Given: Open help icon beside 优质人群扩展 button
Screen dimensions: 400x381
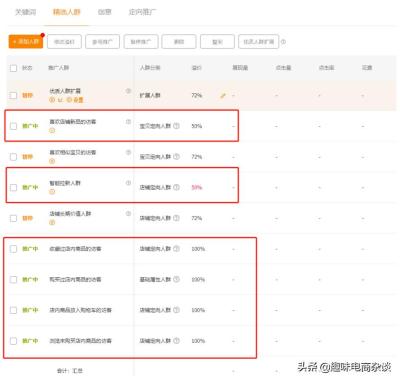Looking at the screenshot, I should point(283,42).
